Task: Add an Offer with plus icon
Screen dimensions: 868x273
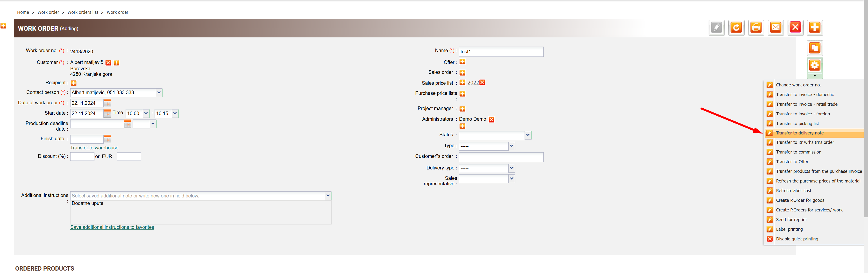Action: click(x=462, y=62)
